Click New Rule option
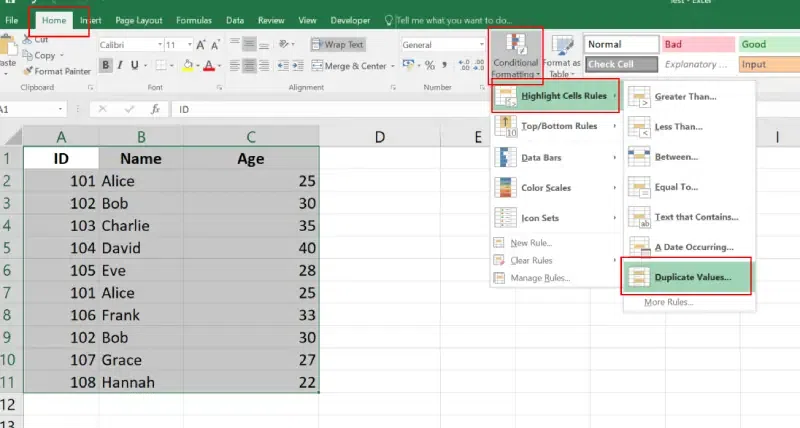Image resolution: width=800 pixels, height=428 pixels. (x=531, y=243)
